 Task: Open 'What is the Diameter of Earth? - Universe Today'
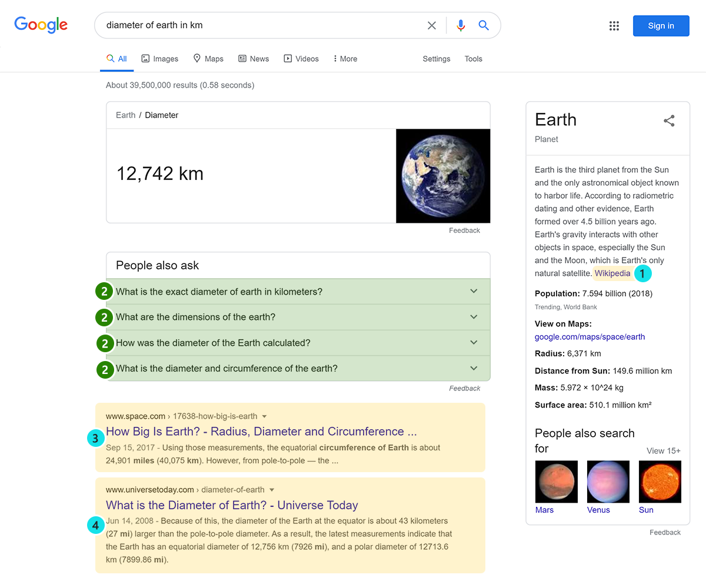[x=232, y=505]
